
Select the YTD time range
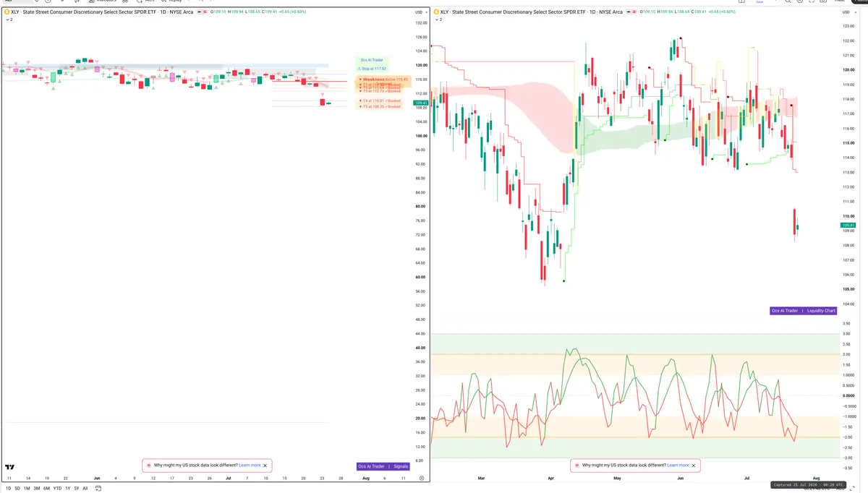57,489
